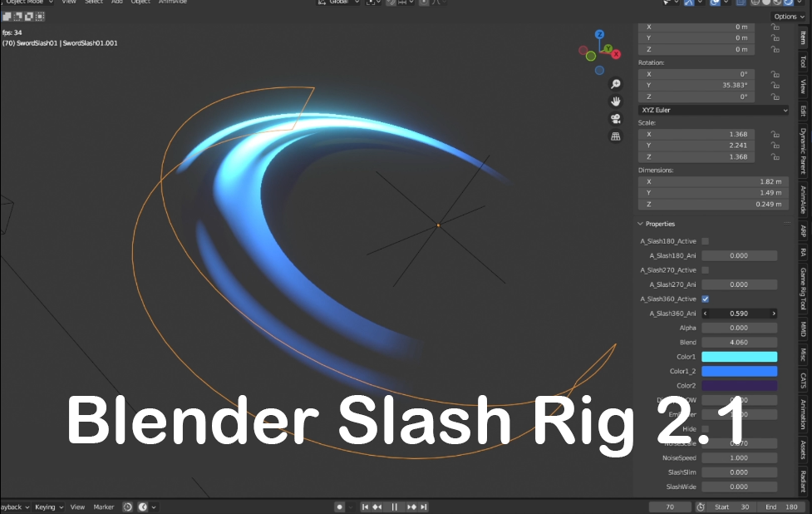Enable the A_Slash270_Active checkbox
The image size is (812, 514).
[706, 270]
